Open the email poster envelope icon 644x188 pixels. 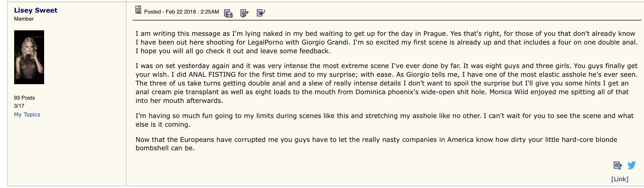coord(228,13)
